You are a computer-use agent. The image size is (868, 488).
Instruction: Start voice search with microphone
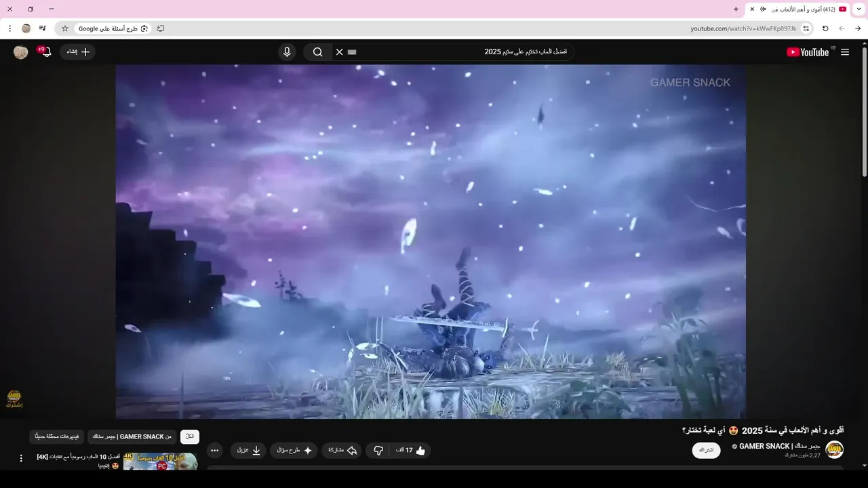click(287, 52)
